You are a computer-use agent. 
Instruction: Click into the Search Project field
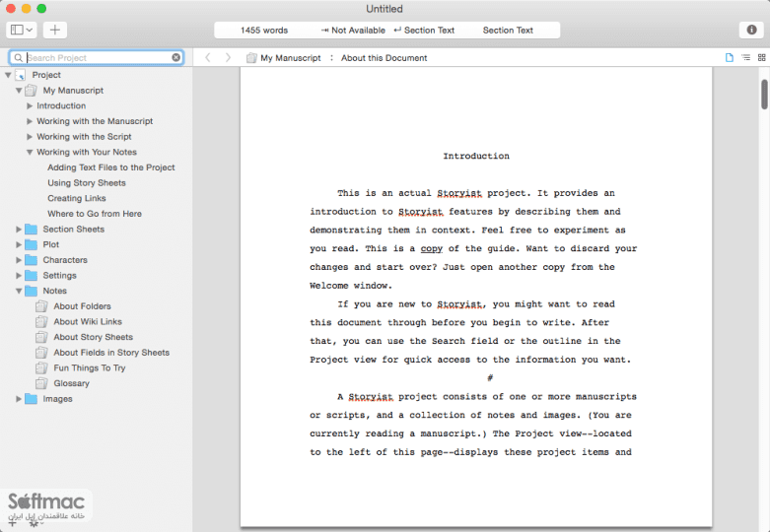(x=99, y=57)
